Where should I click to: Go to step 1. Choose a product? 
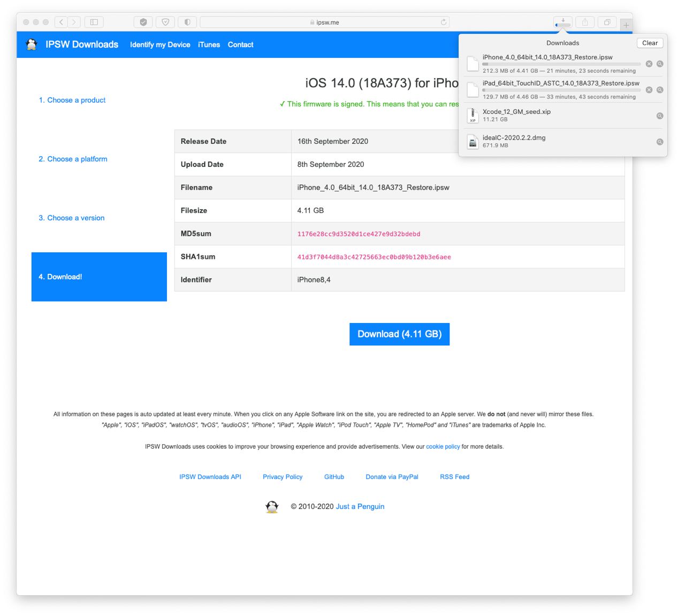(72, 100)
